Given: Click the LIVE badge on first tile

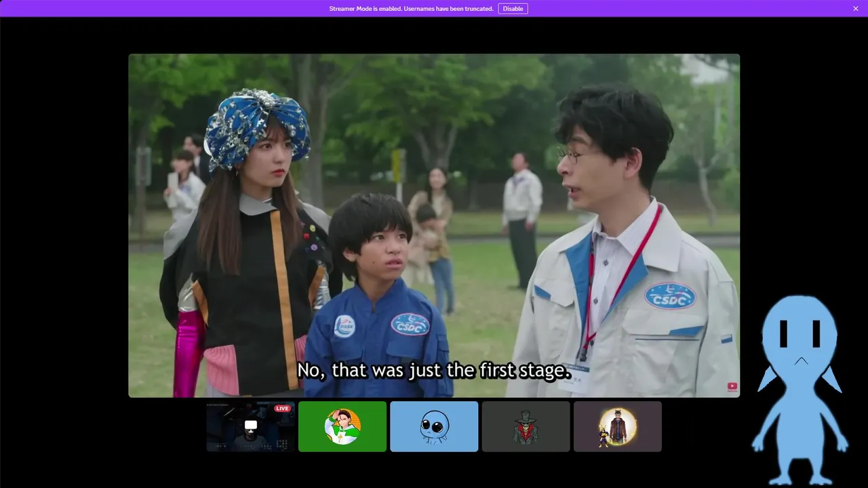Looking at the screenshot, I should click(x=282, y=408).
